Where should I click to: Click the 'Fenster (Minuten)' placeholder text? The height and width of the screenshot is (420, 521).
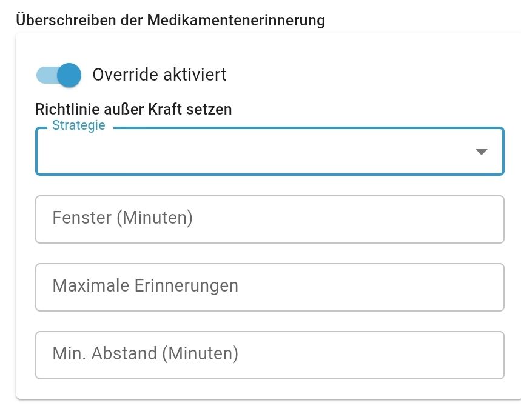(123, 218)
